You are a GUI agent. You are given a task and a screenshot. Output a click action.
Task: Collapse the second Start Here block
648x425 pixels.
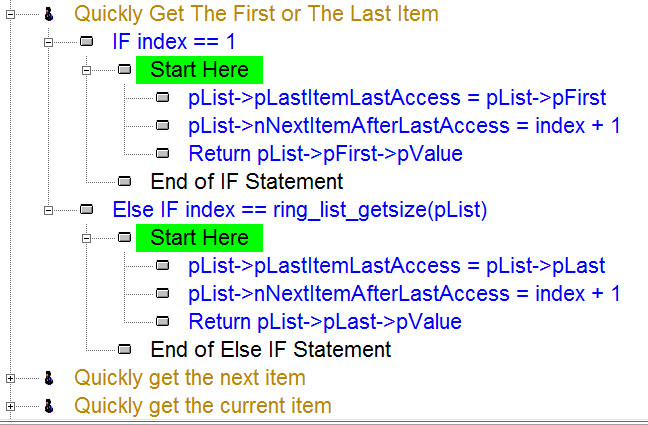click(86, 239)
